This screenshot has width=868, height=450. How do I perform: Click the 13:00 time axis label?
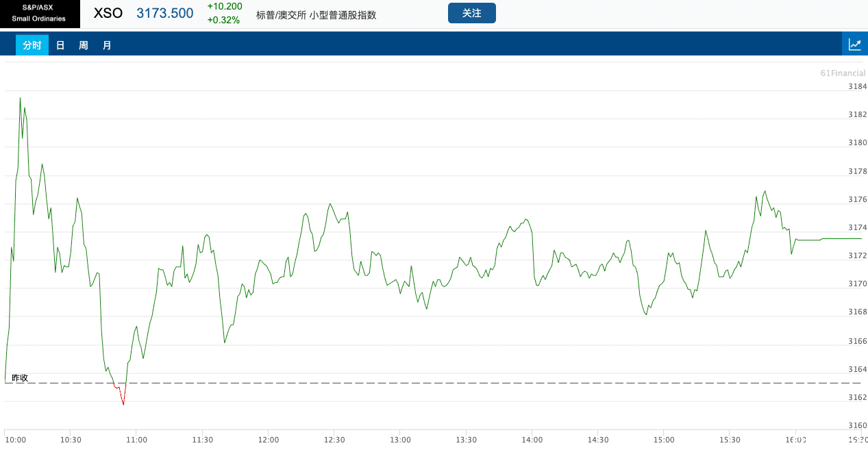point(400,440)
